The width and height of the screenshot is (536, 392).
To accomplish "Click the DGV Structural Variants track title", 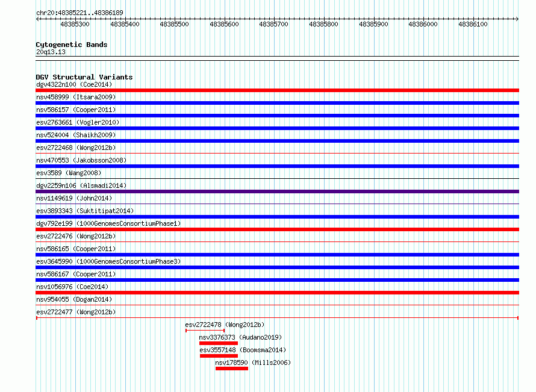I will pyautogui.click(x=84, y=77).
